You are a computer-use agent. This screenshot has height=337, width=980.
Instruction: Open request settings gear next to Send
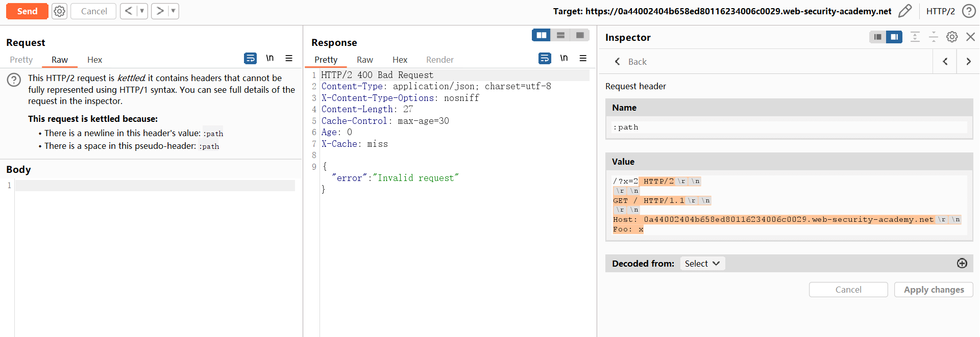coord(60,11)
